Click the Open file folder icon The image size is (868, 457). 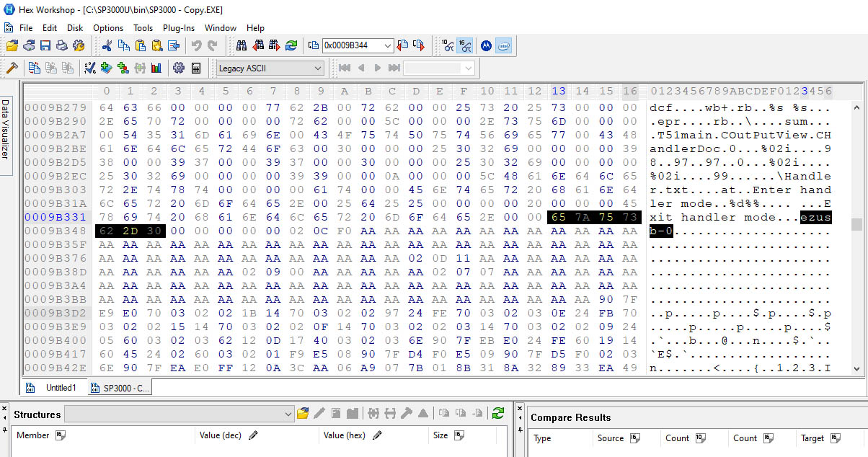click(12, 45)
